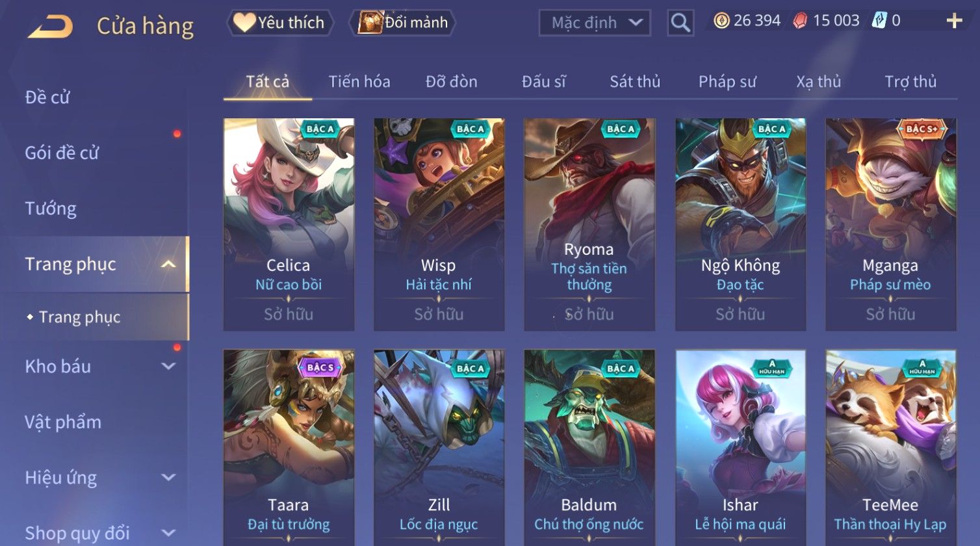Switch to the Pháp sư tab
Image resolution: width=980 pixels, height=546 pixels.
(727, 81)
